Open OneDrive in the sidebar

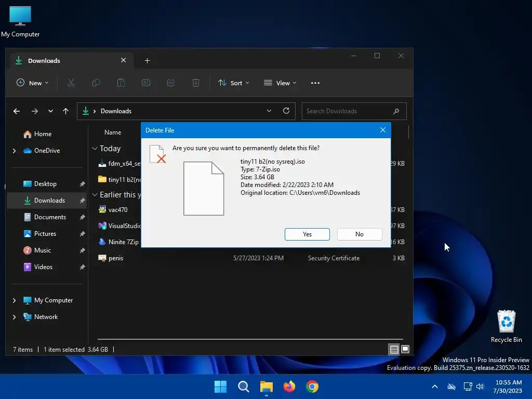[x=47, y=151]
